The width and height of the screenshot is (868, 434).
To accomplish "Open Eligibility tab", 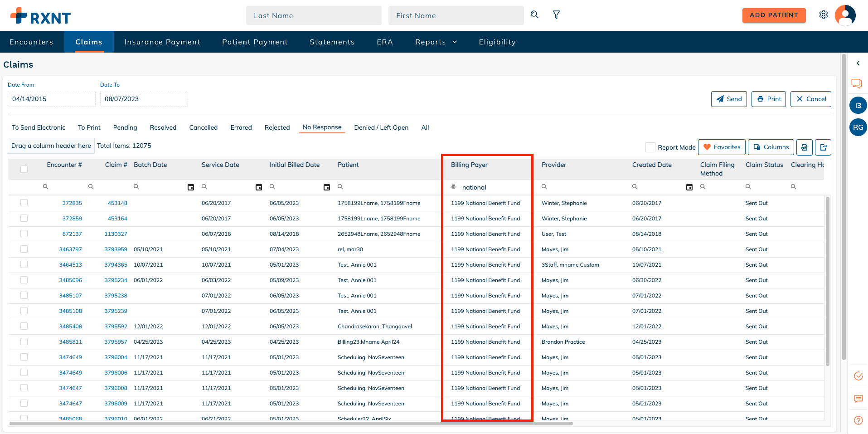I will point(497,42).
